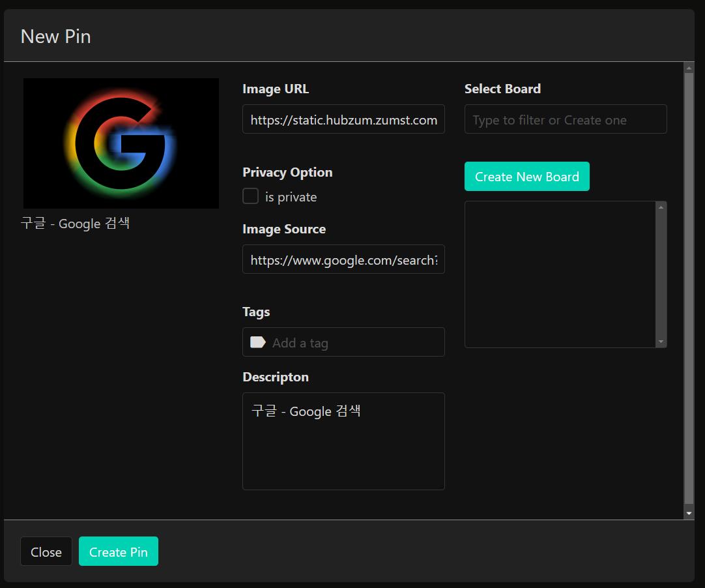The width and height of the screenshot is (705, 588).
Task: Click the Google logo image preview
Action: [x=121, y=143]
